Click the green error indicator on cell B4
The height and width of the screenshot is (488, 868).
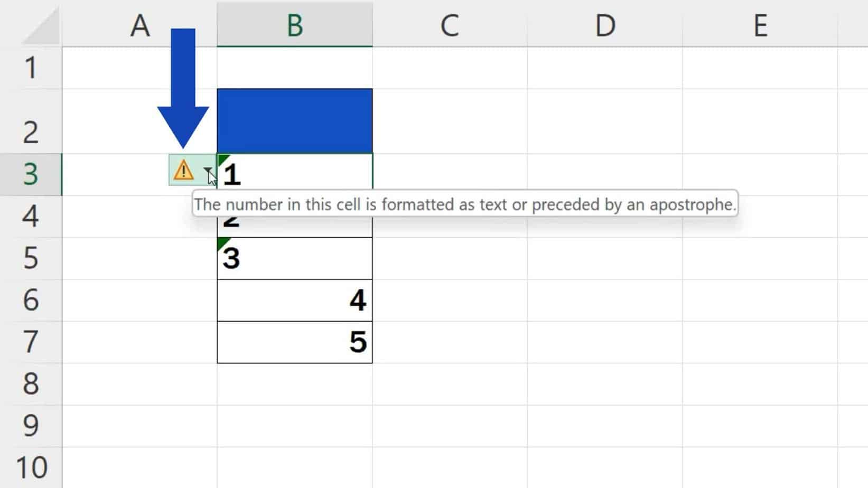[222, 200]
